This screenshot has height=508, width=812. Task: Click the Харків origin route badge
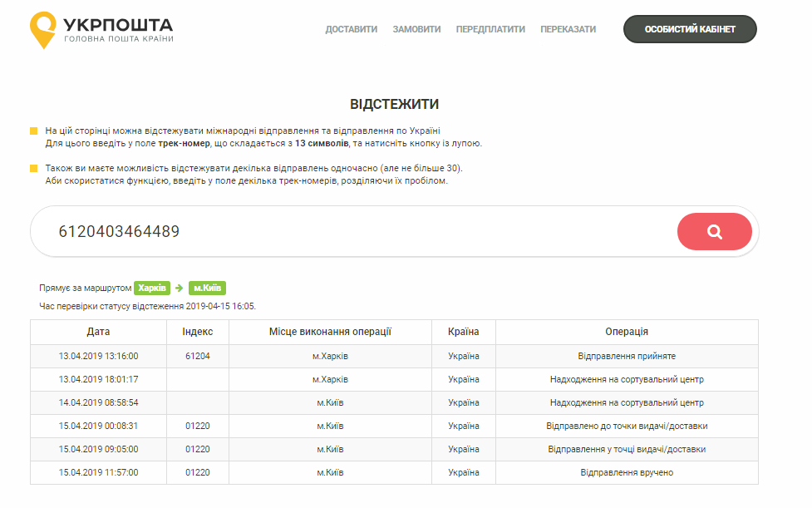point(152,289)
